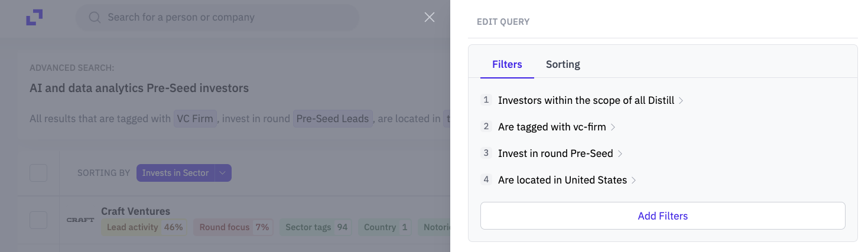Toggle the select-all checkbox in header row
The height and width of the screenshot is (252, 868).
(38, 173)
